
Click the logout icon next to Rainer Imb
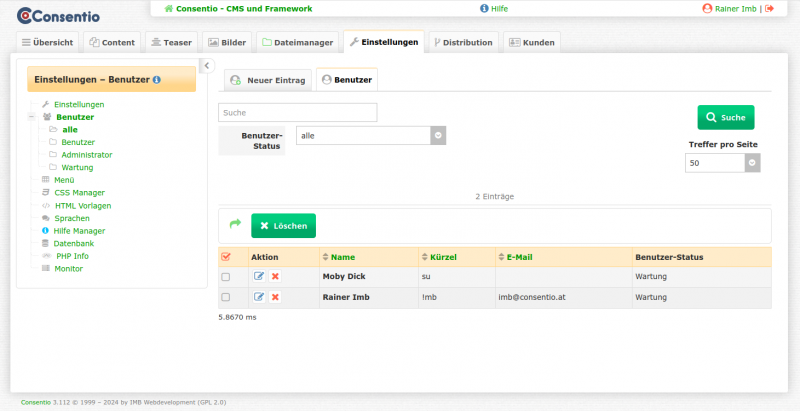[x=769, y=8]
